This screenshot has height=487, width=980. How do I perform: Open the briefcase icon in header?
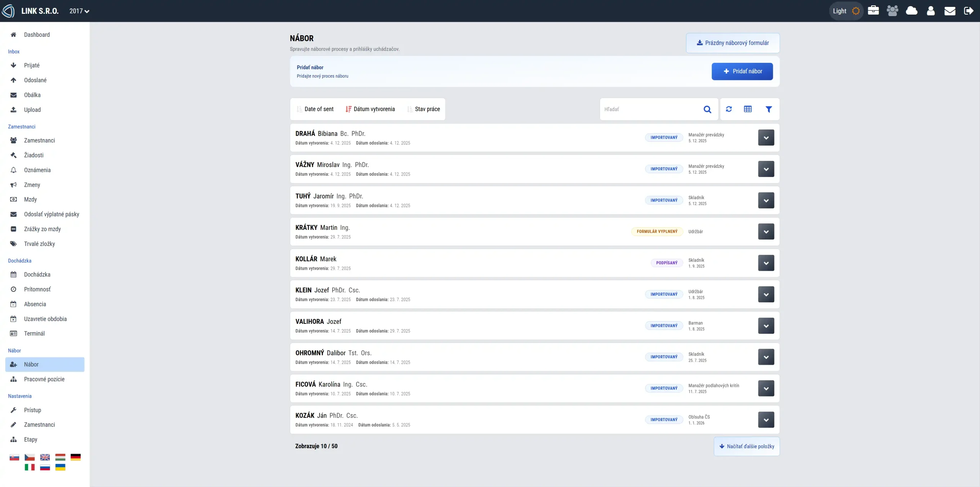[873, 11]
